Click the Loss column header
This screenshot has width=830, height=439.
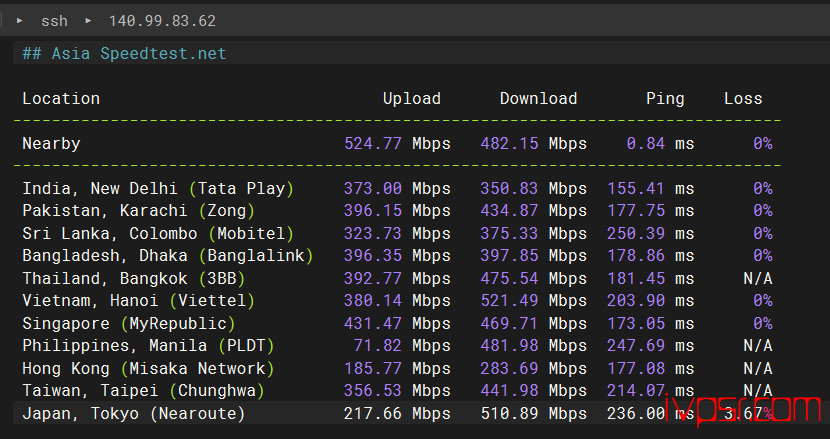click(743, 98)
